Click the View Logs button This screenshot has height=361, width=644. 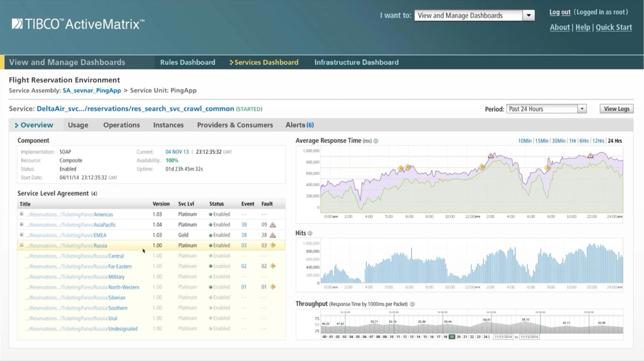(x=616, y=109)
